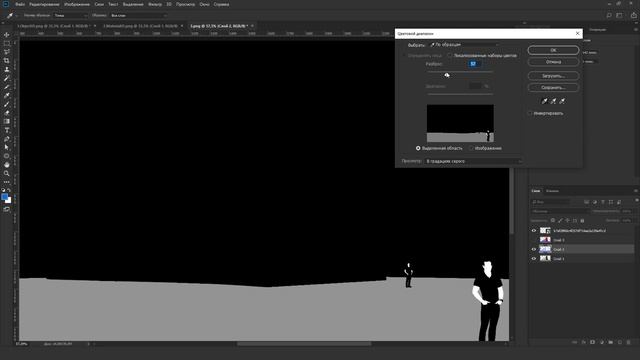Lock all layer attributes padlock
Viewport: 640px width, 360px height.
[582, 220]
